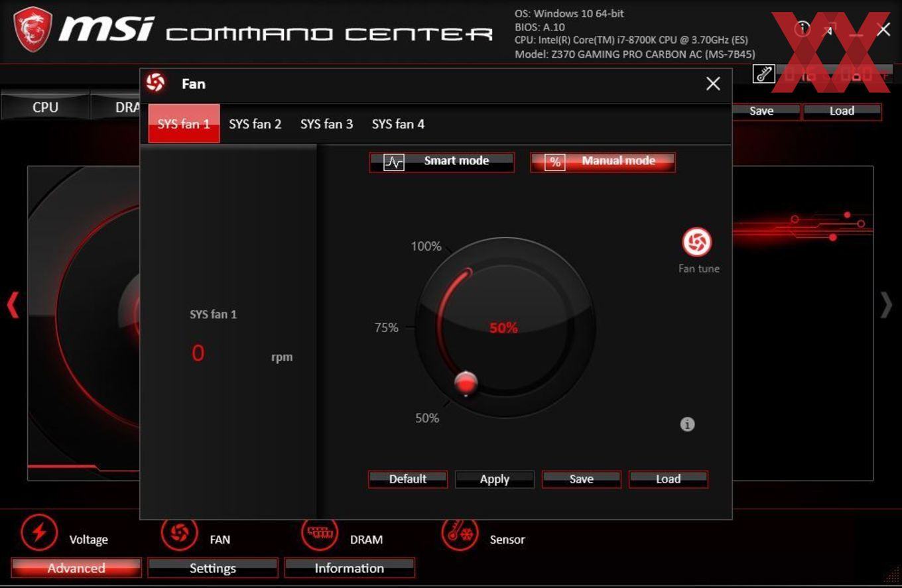
Task: Open the Settings button at the bottom
Action: (x=213, y=568)
